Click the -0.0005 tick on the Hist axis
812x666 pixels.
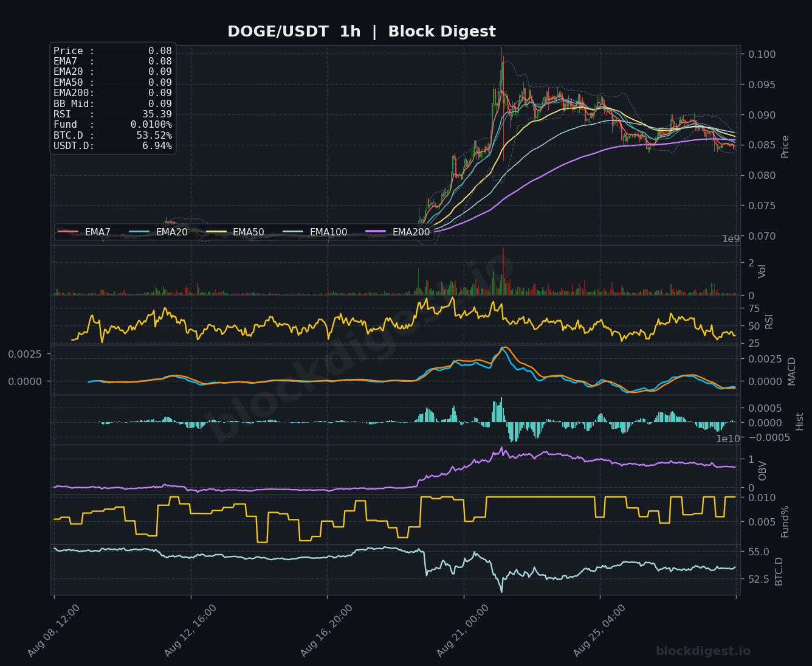tap(769, 437)
